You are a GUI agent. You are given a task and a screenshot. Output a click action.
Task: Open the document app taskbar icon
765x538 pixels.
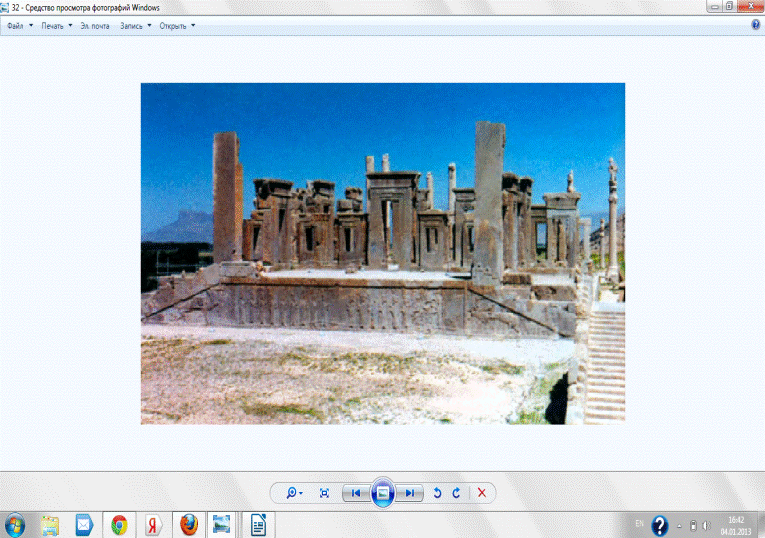click(x=258, y=526)
